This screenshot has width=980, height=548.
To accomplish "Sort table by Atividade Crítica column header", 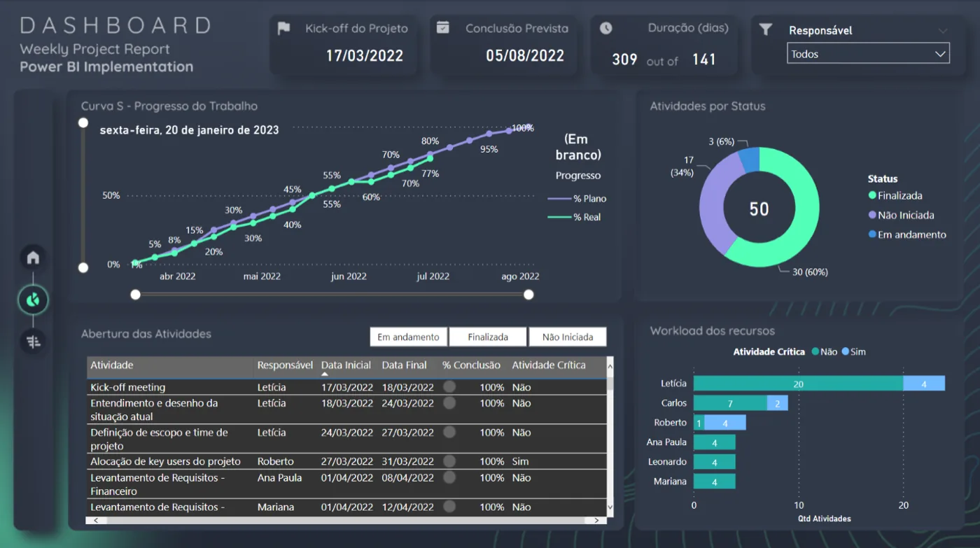I will click(x=549, y=365).
